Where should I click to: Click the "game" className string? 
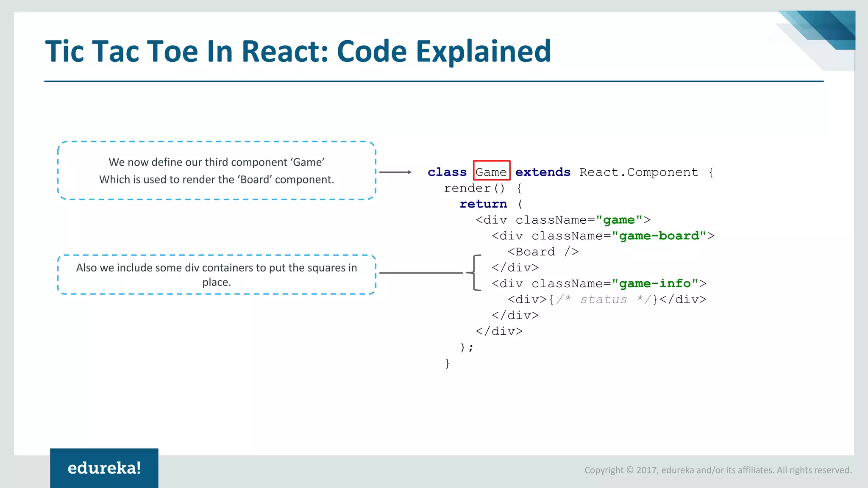tap(619, 220)
